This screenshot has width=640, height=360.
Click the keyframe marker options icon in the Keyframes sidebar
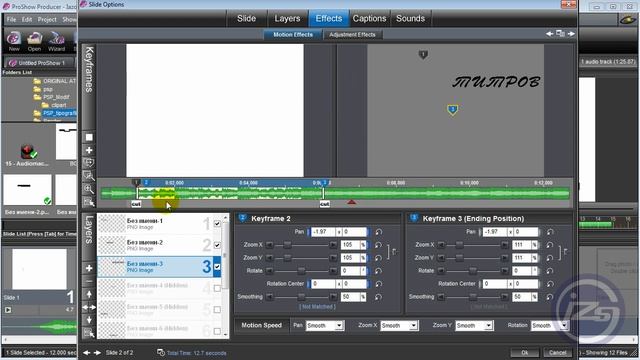tap(89, 163)
